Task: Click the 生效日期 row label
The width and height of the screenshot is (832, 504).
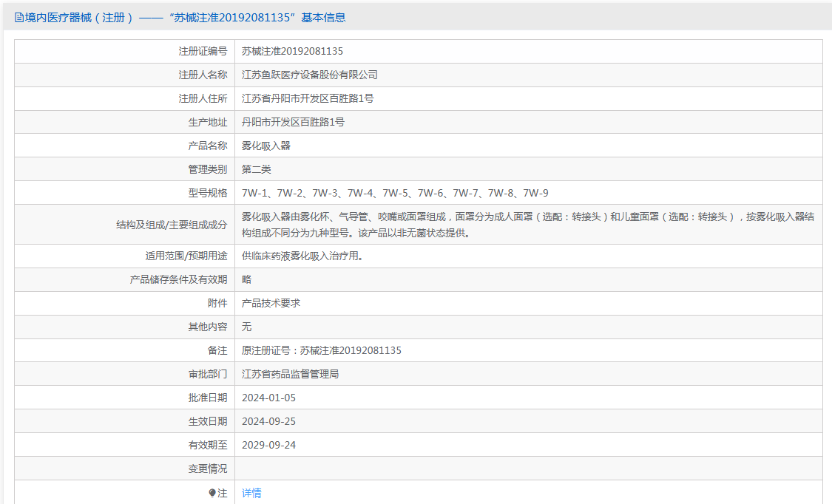Action: [208, 421]
